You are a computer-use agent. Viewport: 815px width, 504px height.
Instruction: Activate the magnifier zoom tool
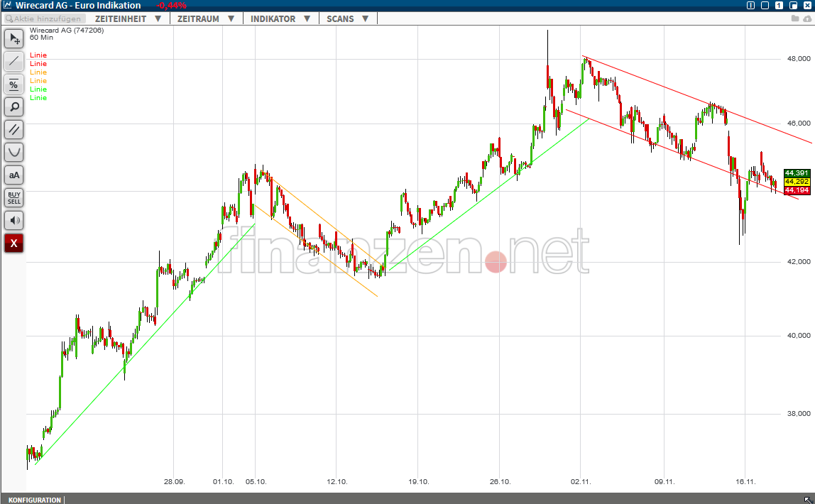click(x=14, y=107)
